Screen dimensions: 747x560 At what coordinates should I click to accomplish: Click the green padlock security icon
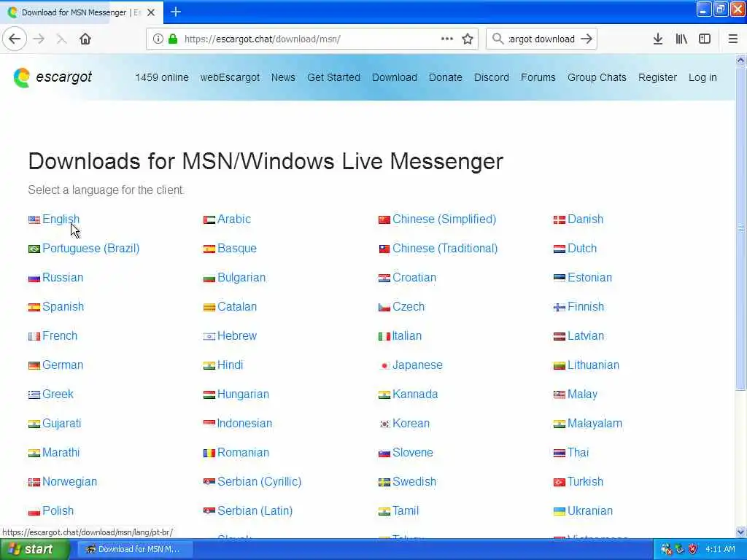(173, 39)
